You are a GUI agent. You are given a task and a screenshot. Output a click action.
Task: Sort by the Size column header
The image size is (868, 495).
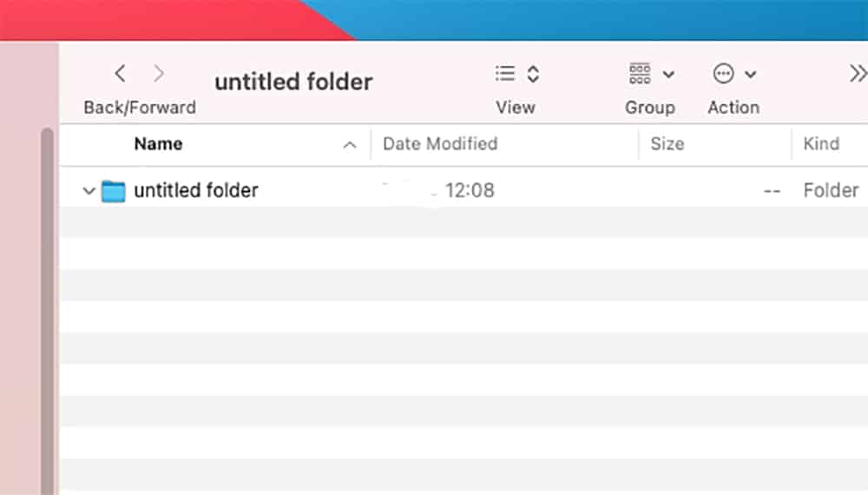pyautogui.click(x=667, y=144)
